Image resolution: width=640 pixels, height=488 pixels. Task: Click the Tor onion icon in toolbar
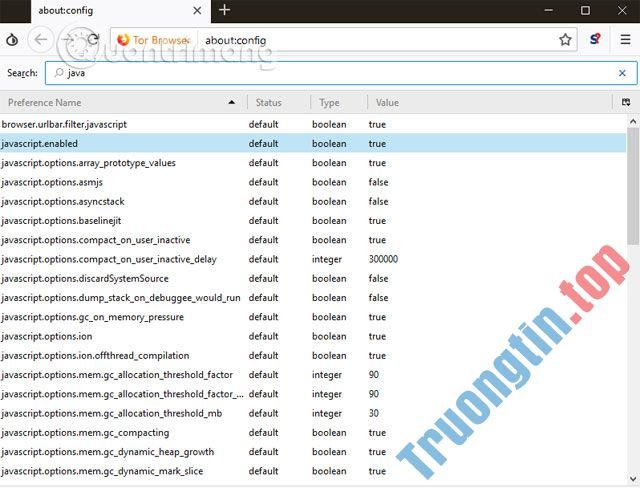click(x=11, y=40)
